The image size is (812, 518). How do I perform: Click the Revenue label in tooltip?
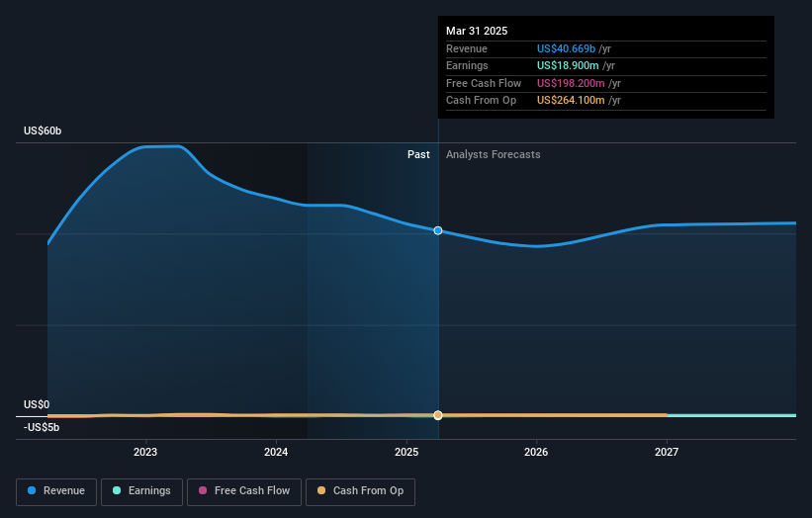click(467, 48)
